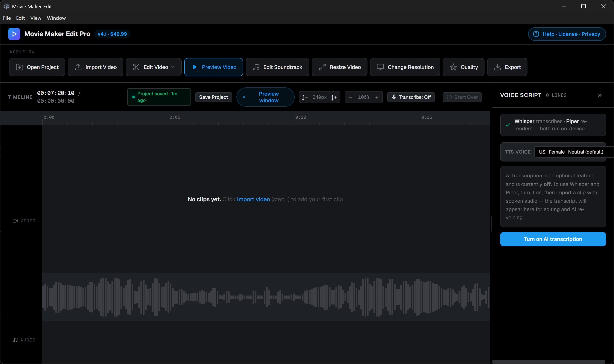Click the Voice Script panel horizontal scrollbar
614x364 pixels.
coord(548,362)
